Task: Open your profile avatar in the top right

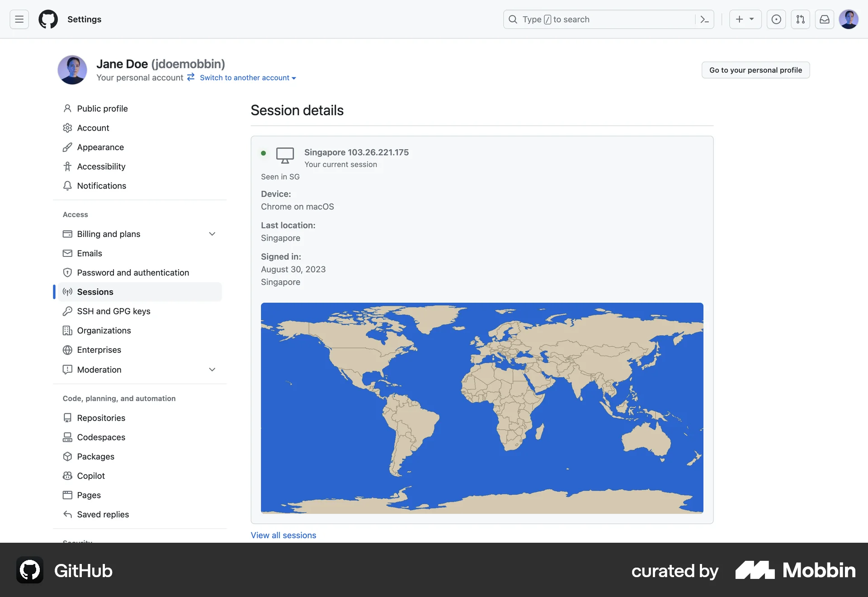Action: (849, 19)
